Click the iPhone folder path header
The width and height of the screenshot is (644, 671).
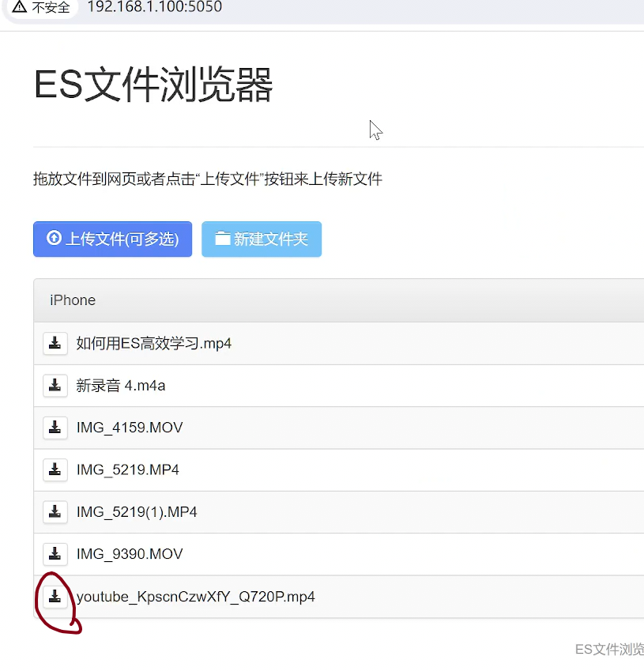pos(73,300)
